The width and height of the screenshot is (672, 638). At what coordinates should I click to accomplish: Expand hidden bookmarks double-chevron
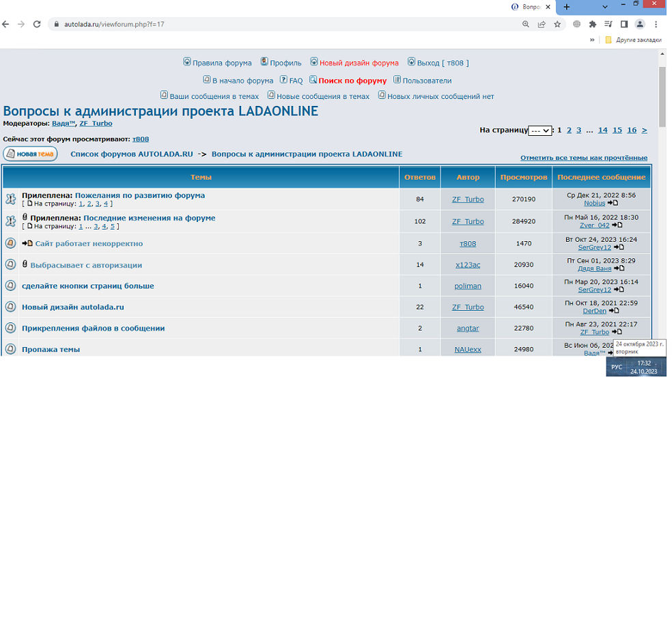coord(592,40)
